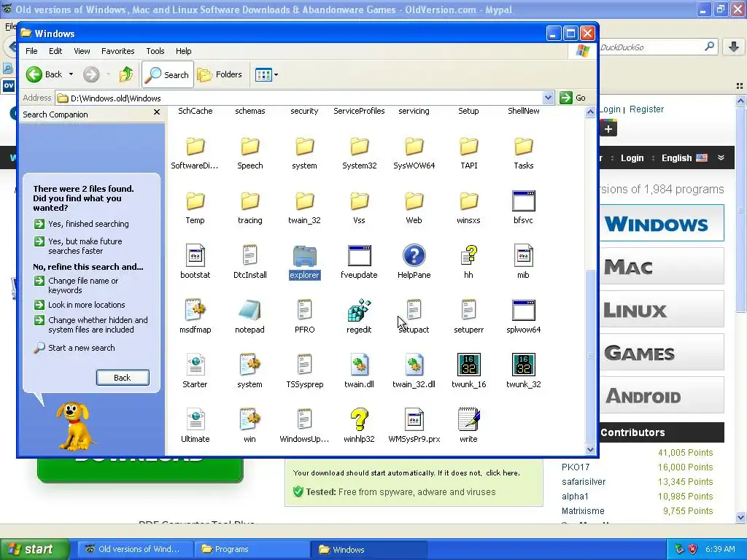Screen dimensions: 747x560
Task: Click the Register link in browser
Action: click(x=646, y=109)
